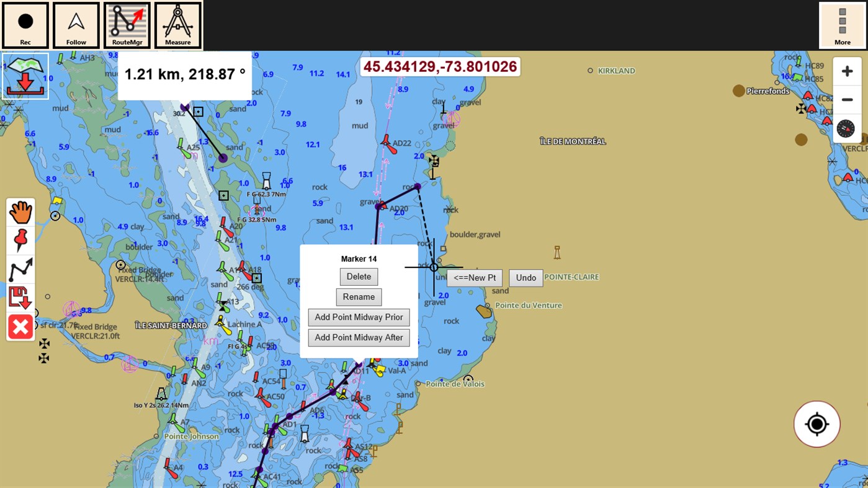The width and height of the screenshot is (868, 488).
Task: Click the chart download icon top left
Action: (25, 74)
